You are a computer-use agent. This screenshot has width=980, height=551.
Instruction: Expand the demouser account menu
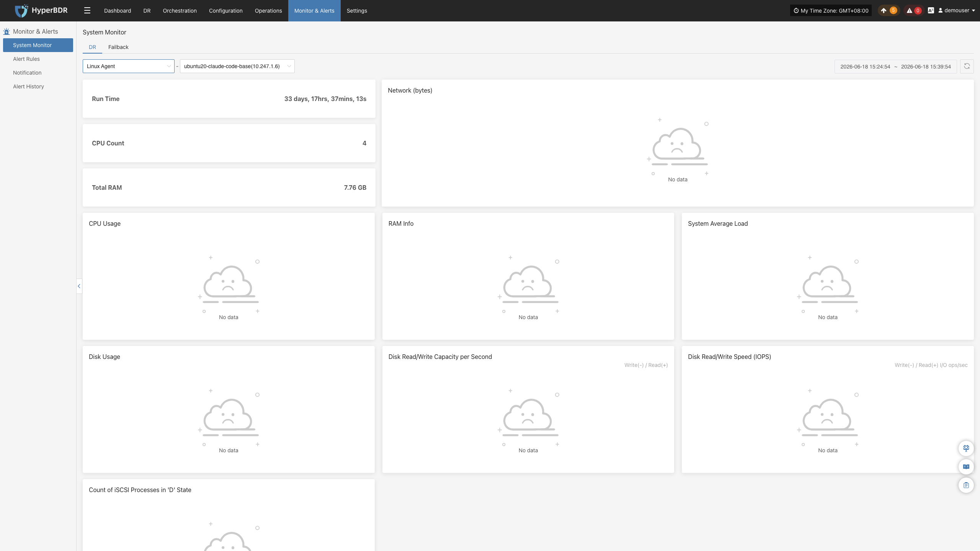(x=956, y=11)
